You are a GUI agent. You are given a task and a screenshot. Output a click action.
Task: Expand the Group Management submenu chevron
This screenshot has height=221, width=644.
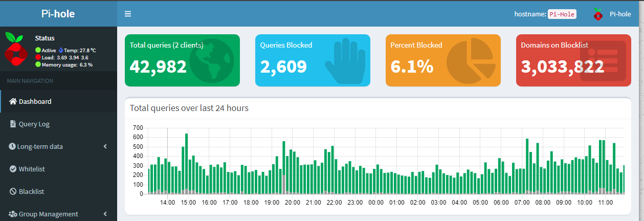click(x=105, y=214)
